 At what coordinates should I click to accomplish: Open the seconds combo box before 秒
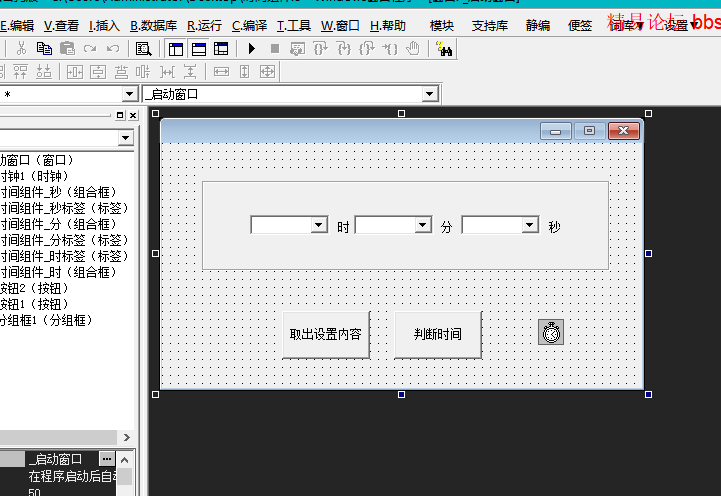(530, 227)
